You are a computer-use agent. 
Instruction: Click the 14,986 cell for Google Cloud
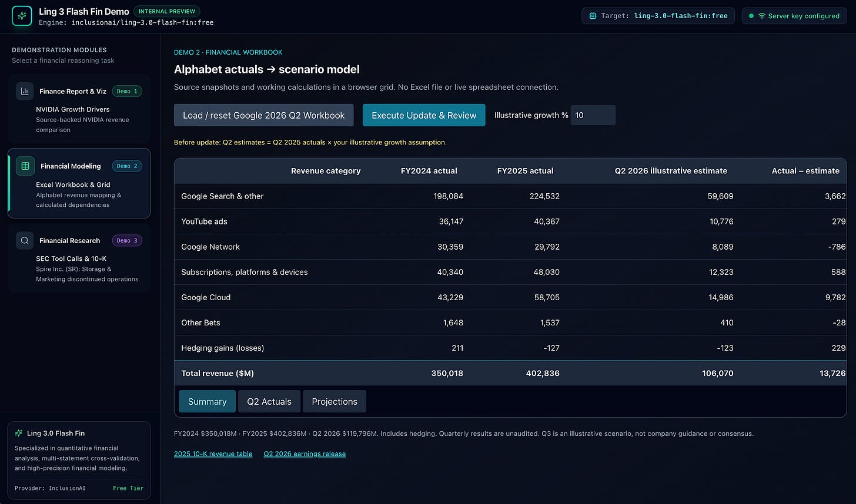tap(720, 297)
